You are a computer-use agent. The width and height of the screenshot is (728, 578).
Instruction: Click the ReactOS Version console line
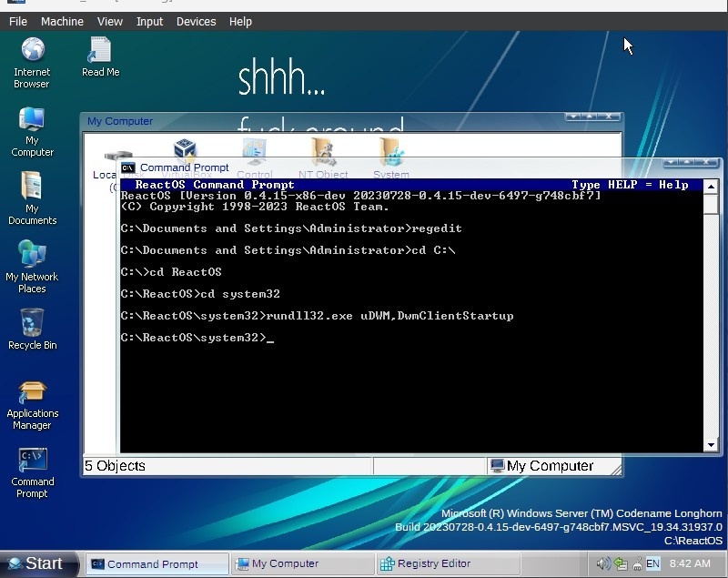(360, 196)
